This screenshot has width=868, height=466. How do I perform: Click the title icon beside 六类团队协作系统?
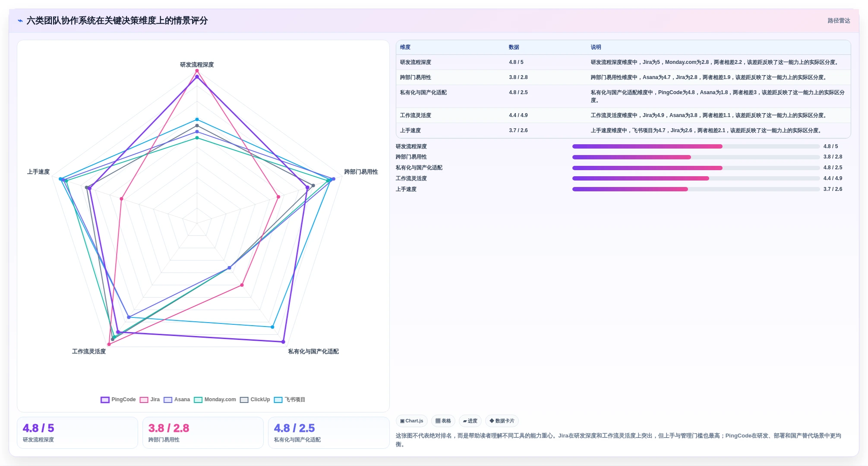click(x=20, y=21)
